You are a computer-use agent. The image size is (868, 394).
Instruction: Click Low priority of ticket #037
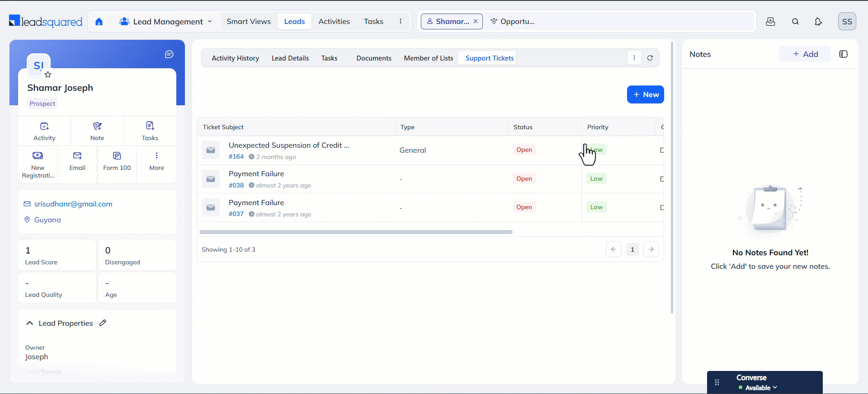coord(596,207)
